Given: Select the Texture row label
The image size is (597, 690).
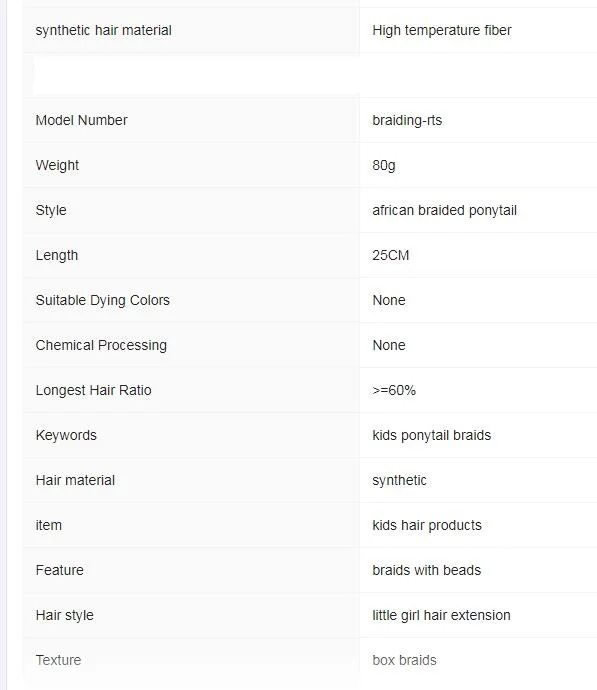Looking at the screenshot, I should pos(58,660).
